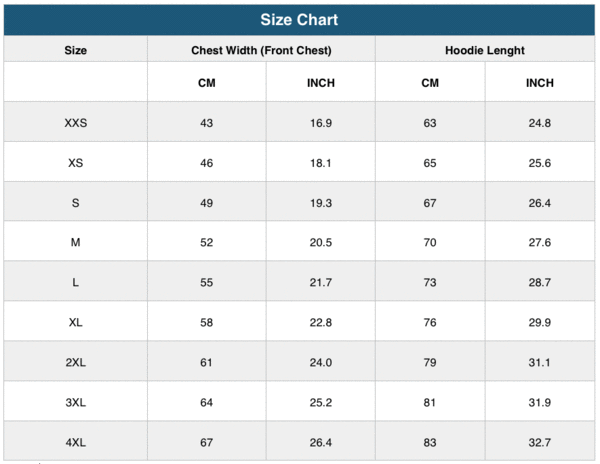The height and width of the screenshot is (464, 600).
Task: Click the Size Chart title banner
Action: click(x=299, y=20)
